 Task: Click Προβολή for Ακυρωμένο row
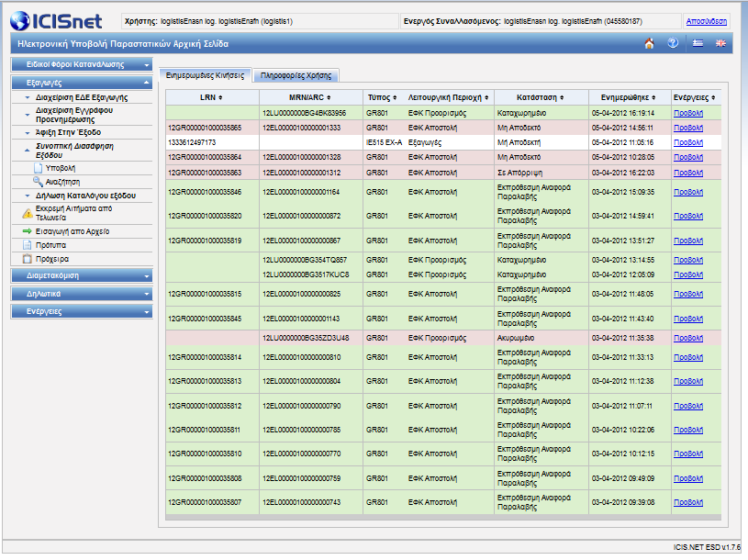[688, 338]
